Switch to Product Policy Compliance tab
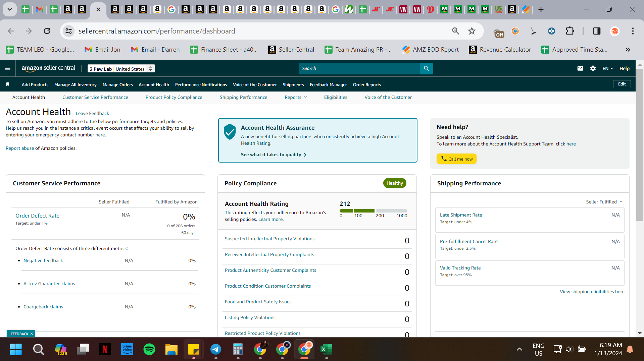 [x=174, y=97]
